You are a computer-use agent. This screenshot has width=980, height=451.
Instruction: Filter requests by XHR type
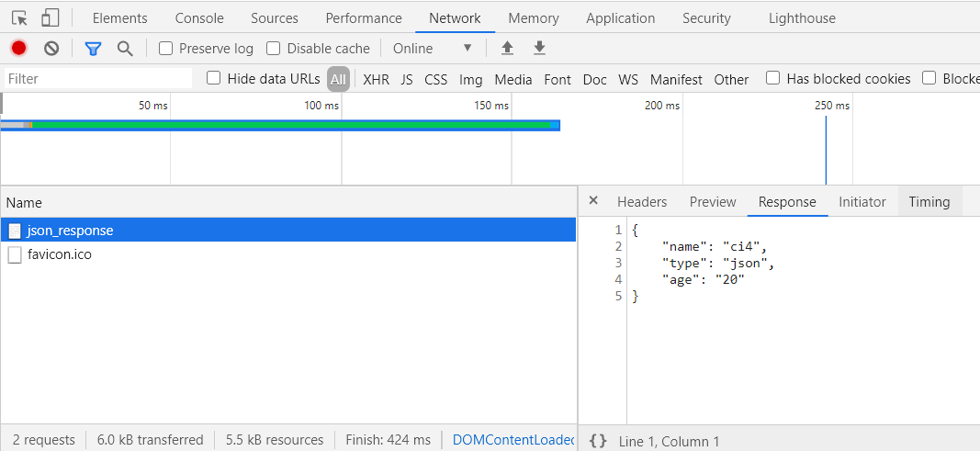coord(376,80)
